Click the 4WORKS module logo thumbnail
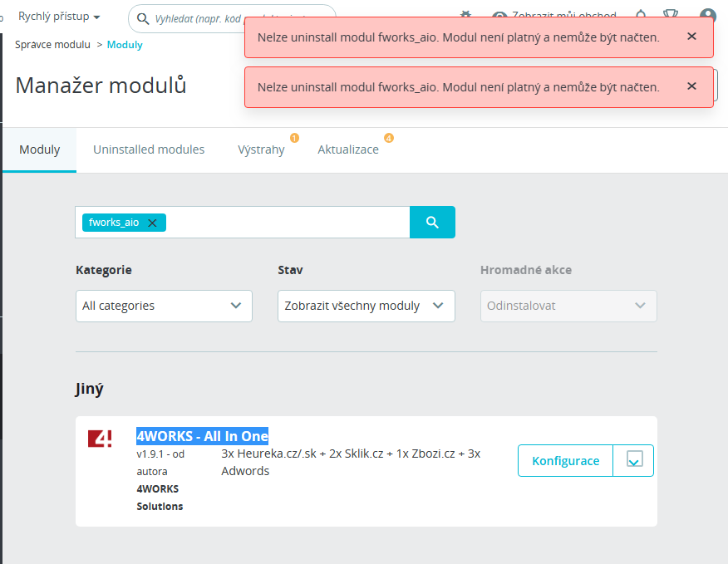 click(x=100, y=439)
